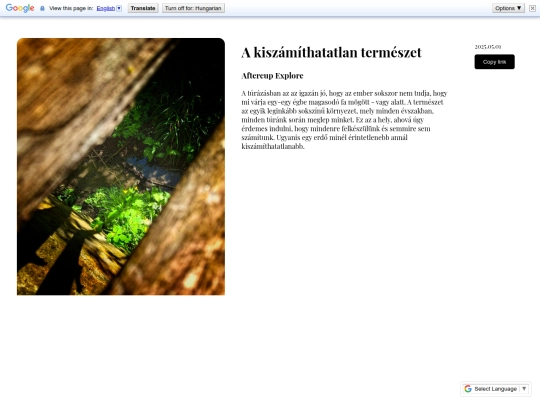Open the forest photo thumbnail
540x405 pixels.
pyautogui.click(x=121, y=166)
